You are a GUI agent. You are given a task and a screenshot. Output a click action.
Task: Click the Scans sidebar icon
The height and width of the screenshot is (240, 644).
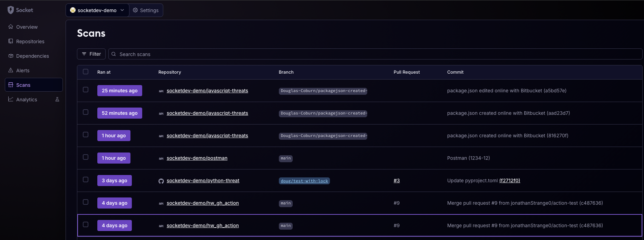point(11,85)
